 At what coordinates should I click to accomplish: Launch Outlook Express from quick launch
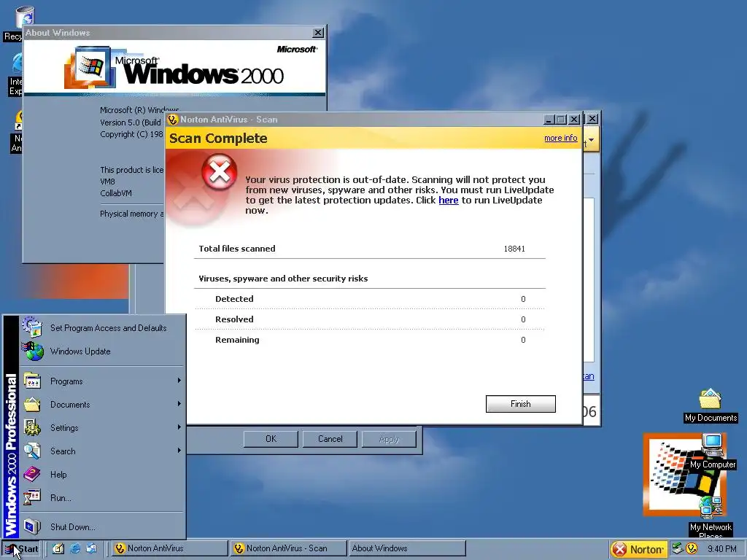tap(91, 548)
